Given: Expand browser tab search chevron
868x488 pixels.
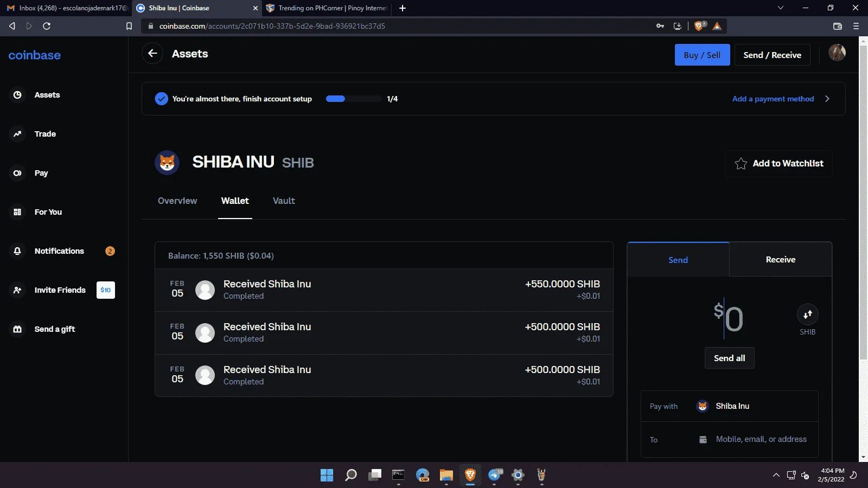Looking at the screenshot, I should tap(781, 8).
